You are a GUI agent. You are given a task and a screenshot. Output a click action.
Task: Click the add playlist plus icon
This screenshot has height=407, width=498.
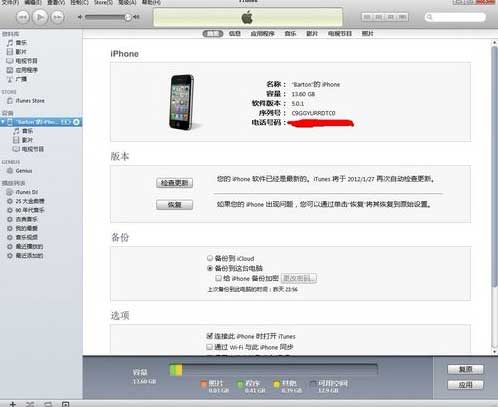pyautogui.click(x=12, y=404)
